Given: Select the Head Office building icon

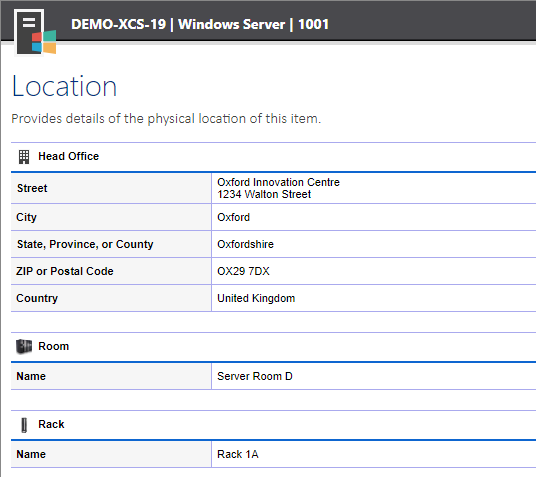Looking at the screenshot, I should (x=24, y=157).
